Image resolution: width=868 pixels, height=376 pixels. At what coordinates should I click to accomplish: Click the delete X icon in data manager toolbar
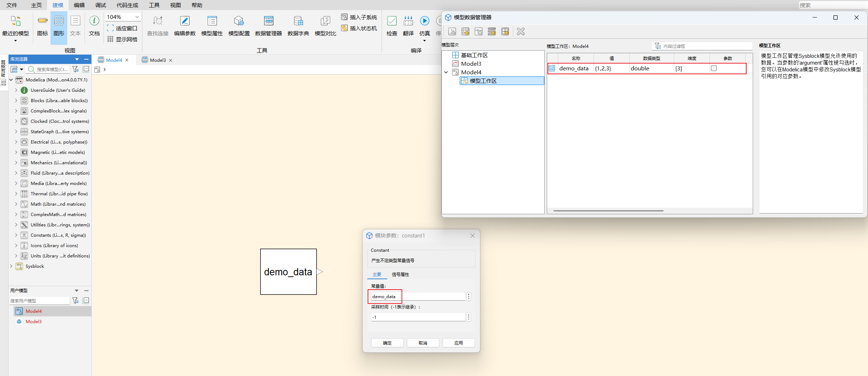(x=521, y=32)
